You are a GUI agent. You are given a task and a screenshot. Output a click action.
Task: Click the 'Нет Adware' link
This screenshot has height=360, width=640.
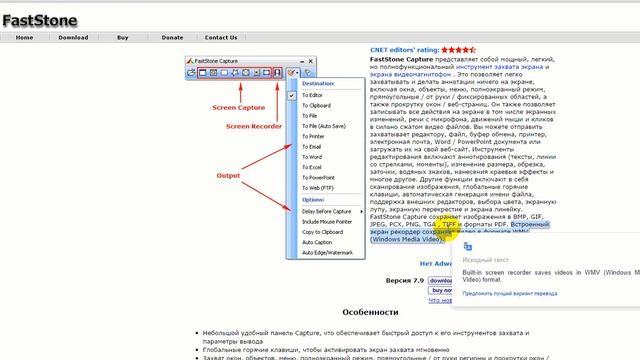click(436, 264)
